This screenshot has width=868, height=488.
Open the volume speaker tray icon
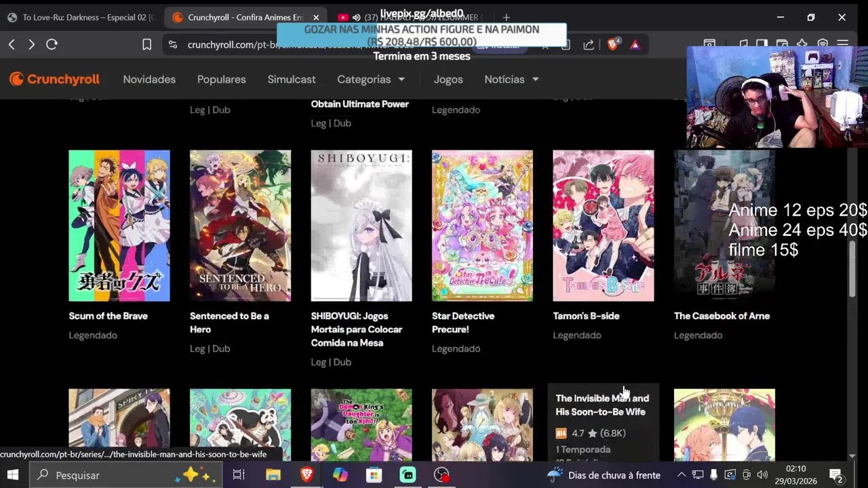coord(762,475)
